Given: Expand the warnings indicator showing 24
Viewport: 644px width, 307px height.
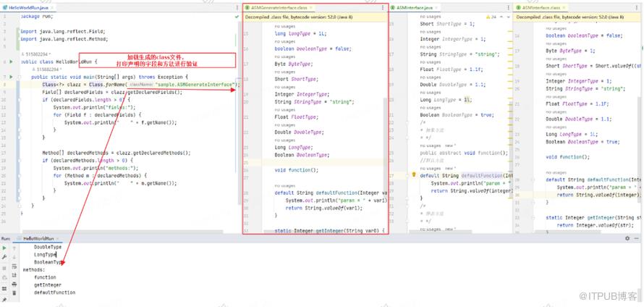Looking at the screenshot, I should coord(491,17).
